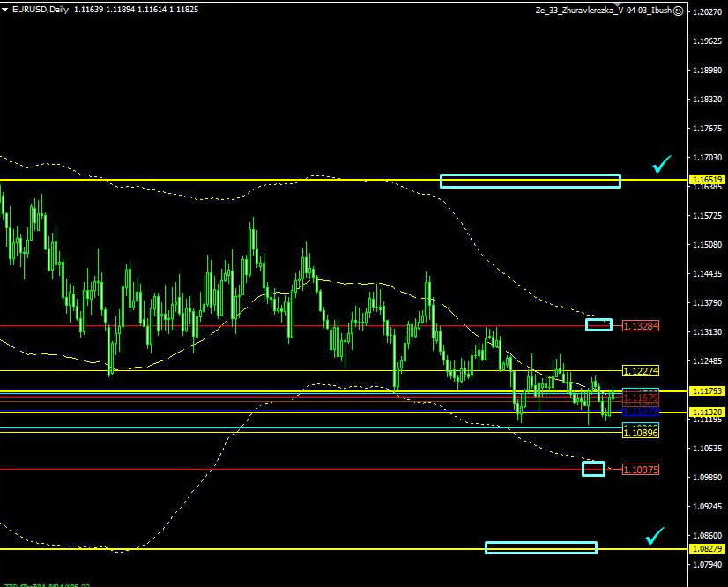Click the cyan checkmark near 1.16519 level
The height and width of the screenshot is (587, 728).
pos(661,164)
